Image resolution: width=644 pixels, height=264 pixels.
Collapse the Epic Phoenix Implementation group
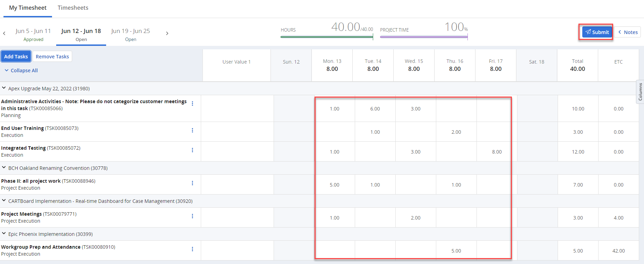point(4,234)
